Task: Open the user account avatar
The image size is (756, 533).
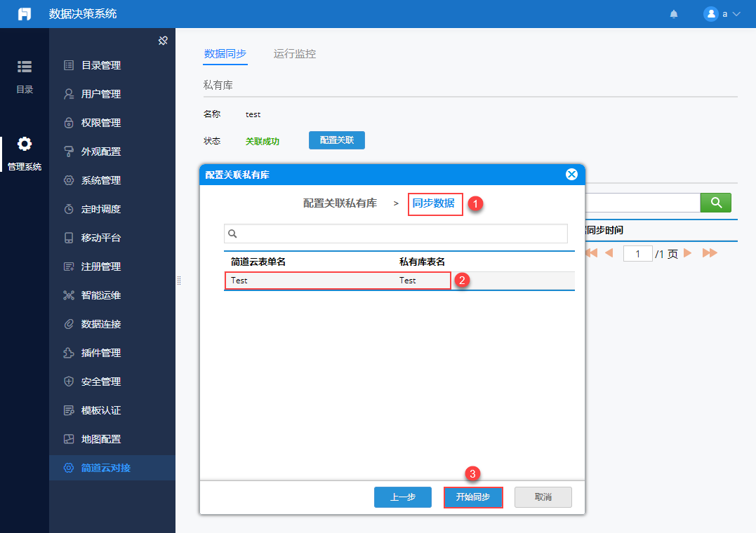Action: (x=710, y=14)
